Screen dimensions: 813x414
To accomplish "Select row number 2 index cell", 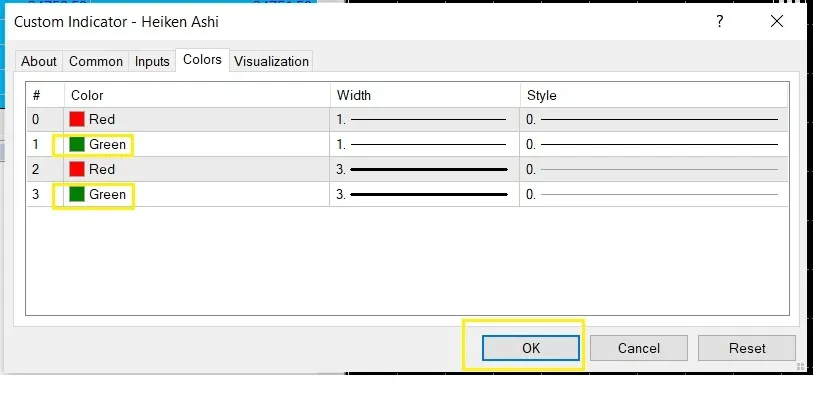I will 46,169.
